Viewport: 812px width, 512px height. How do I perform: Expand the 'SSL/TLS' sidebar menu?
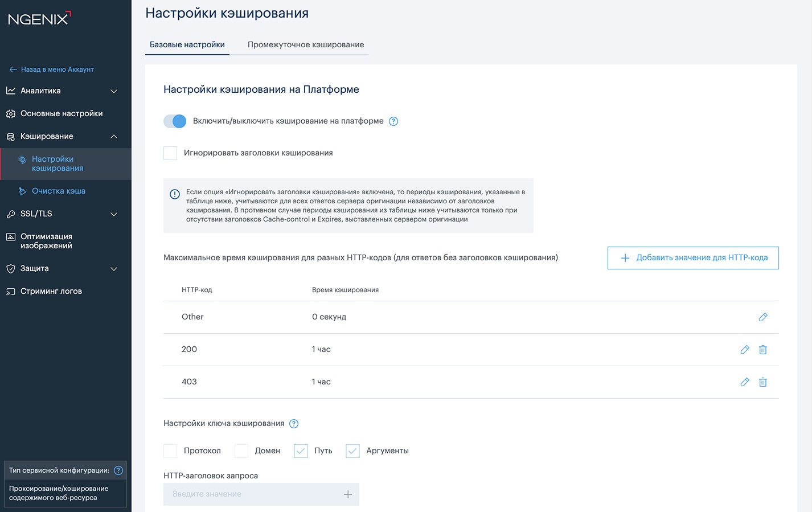tap(63, 214)
